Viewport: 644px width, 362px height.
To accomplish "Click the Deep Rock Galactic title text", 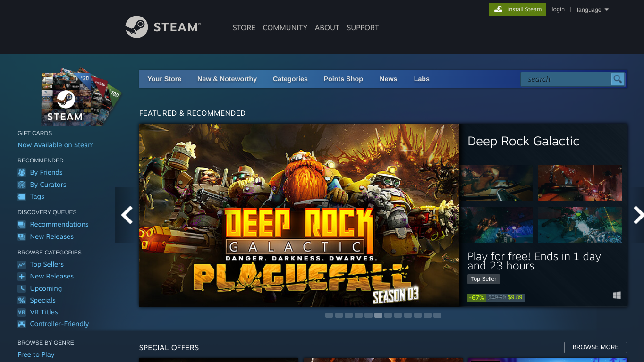I will click(x=523, y=141).
